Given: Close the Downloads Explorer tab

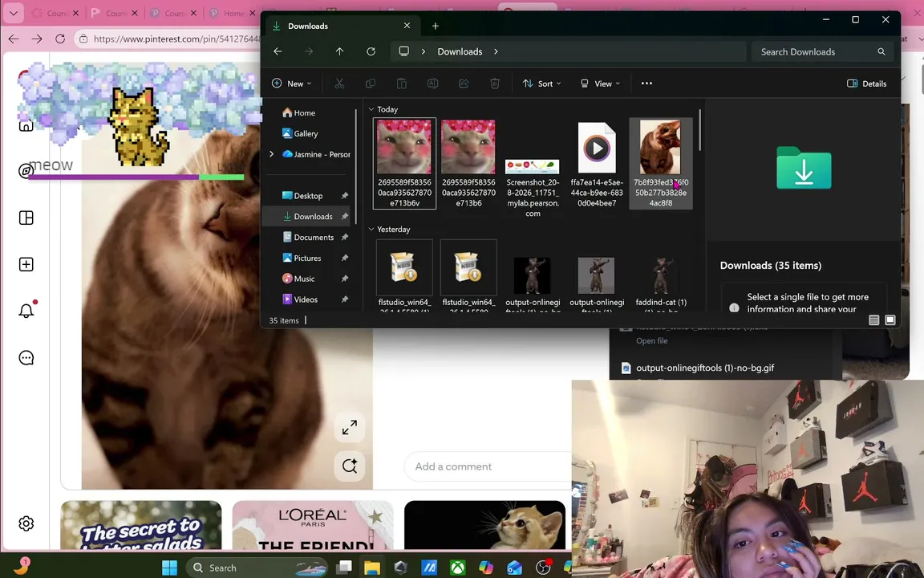Looking at the screenshot, I should 407,26.
